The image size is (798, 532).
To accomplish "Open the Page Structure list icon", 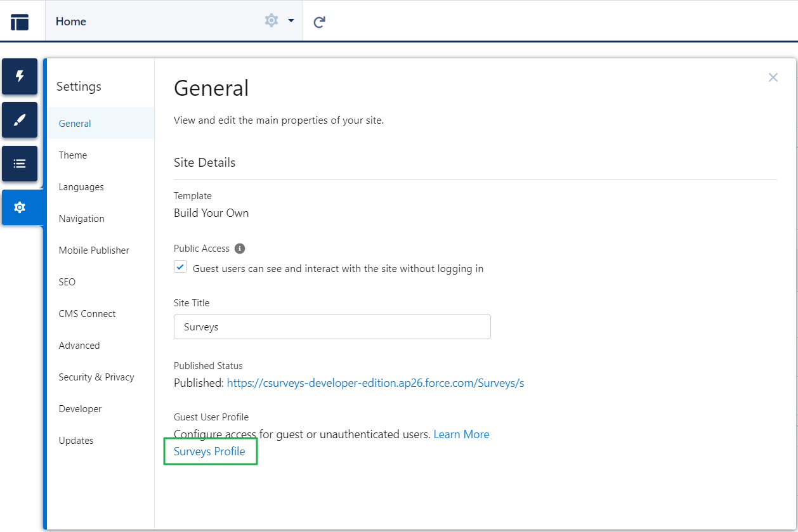I will point(20,163).
